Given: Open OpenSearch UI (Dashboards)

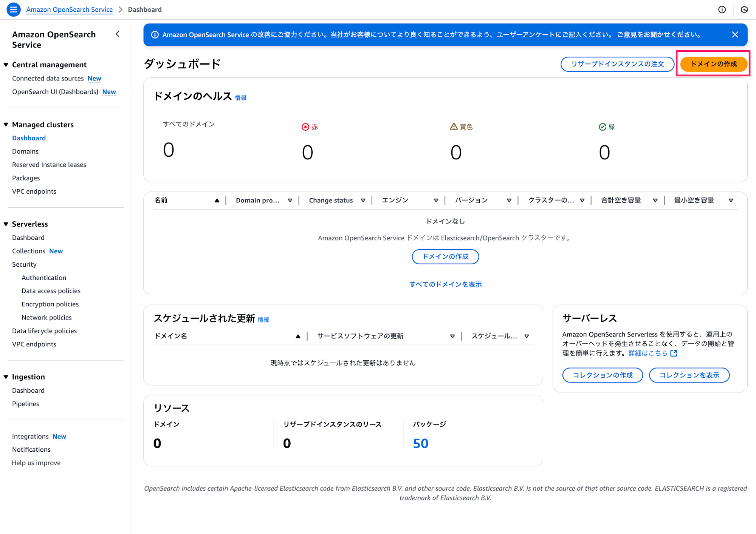Looking at the screenshot, I should [x=55, y=92].
